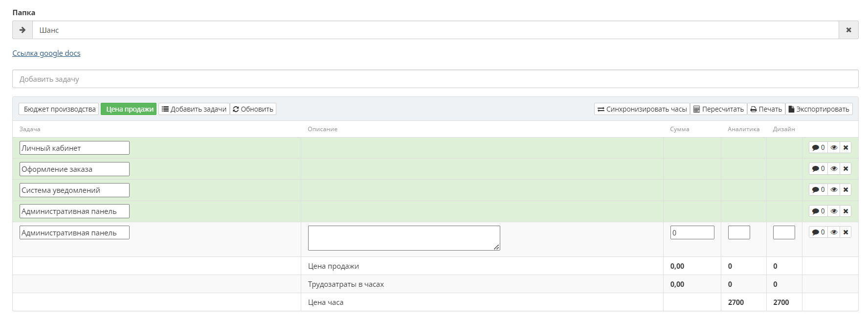Toggle visibility of the Система уведомлений task
Viewport: 868px width, 323px height.
[x=834, y=190]
